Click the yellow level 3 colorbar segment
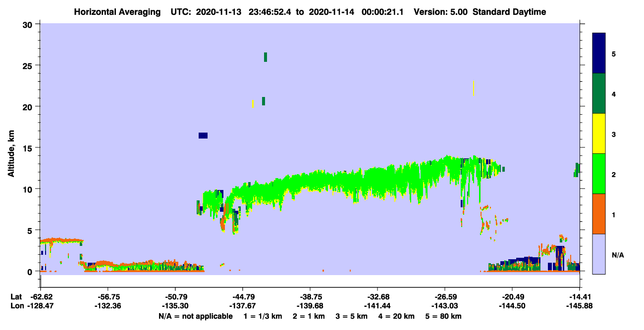 pyautogui.click(x=599, y=134)
